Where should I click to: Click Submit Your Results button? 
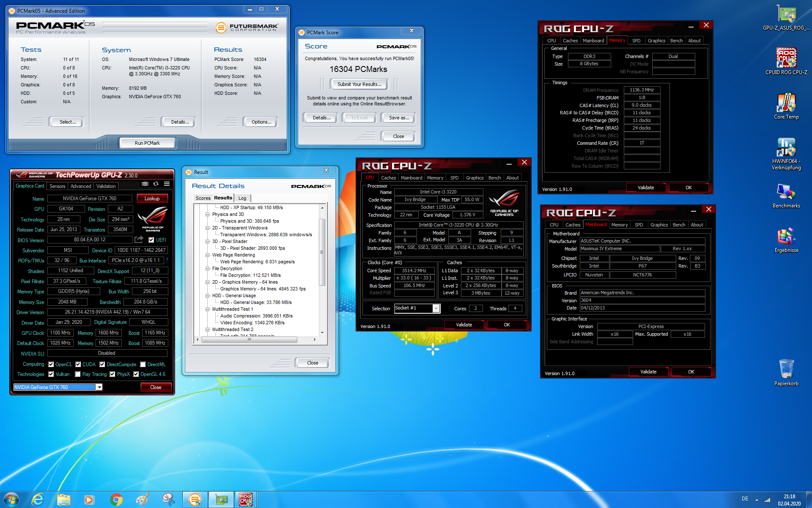point(359,84)
